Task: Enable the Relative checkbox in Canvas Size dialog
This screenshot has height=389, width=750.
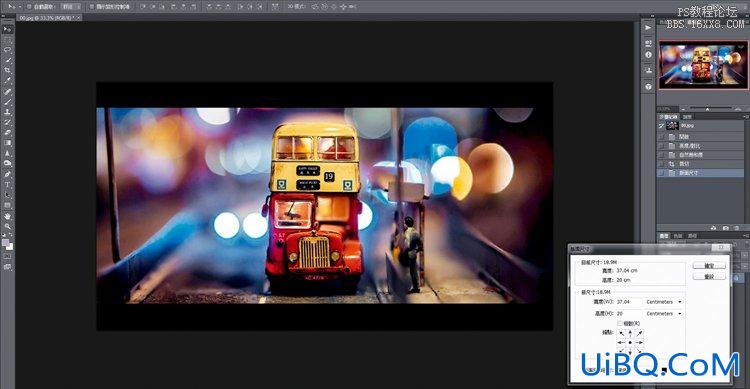Action: 620,324
